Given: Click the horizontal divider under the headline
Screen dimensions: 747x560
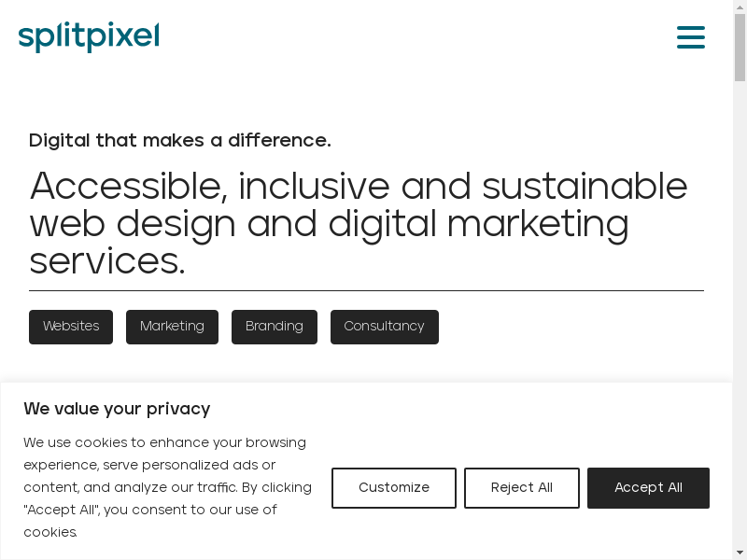Looking at the screenshot, I should coord(366,290).
